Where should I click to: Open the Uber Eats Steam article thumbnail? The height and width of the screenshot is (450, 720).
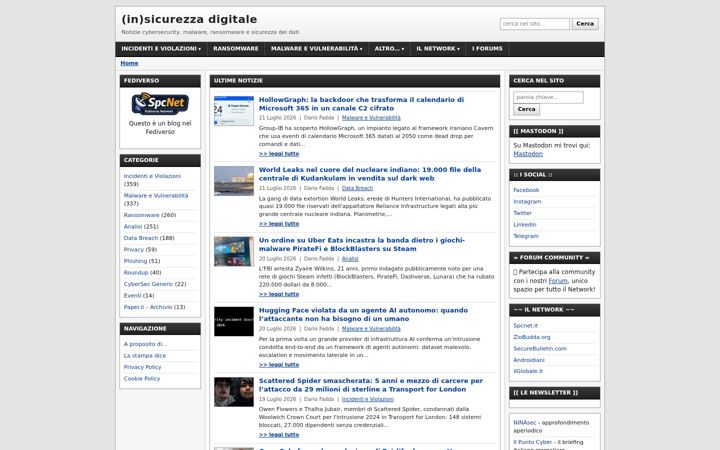click(x=234, y=251)
